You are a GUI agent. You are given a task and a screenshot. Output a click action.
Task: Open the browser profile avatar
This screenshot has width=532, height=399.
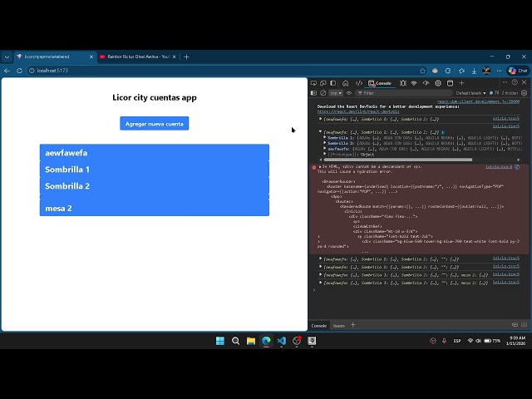[x=486, y=70]
